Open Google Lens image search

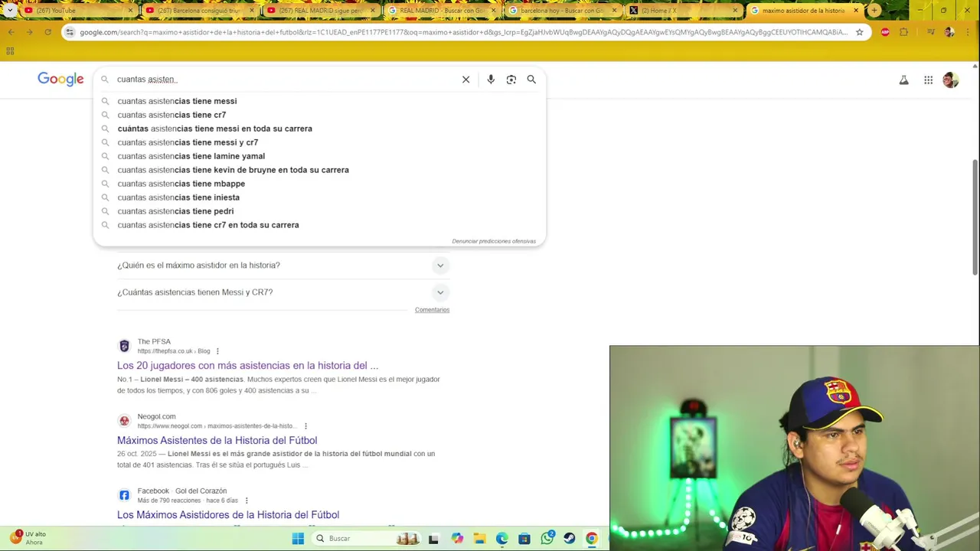click(x=511, y=80)
